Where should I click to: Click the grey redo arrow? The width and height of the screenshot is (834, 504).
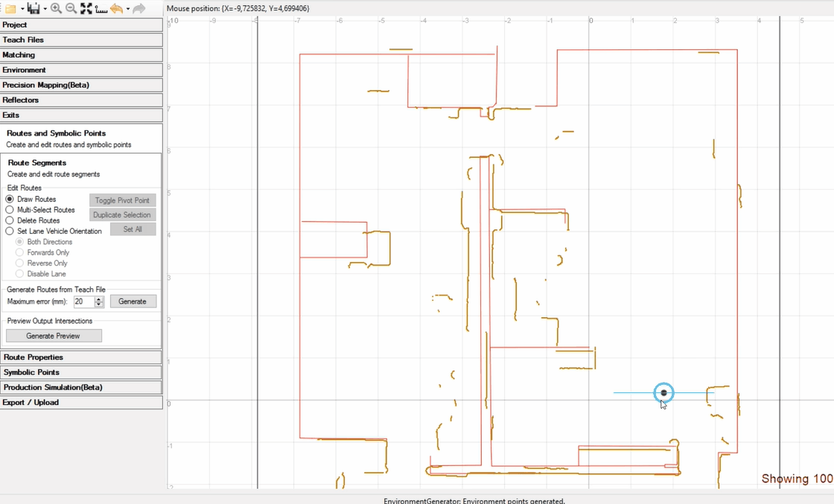(139, 8)
